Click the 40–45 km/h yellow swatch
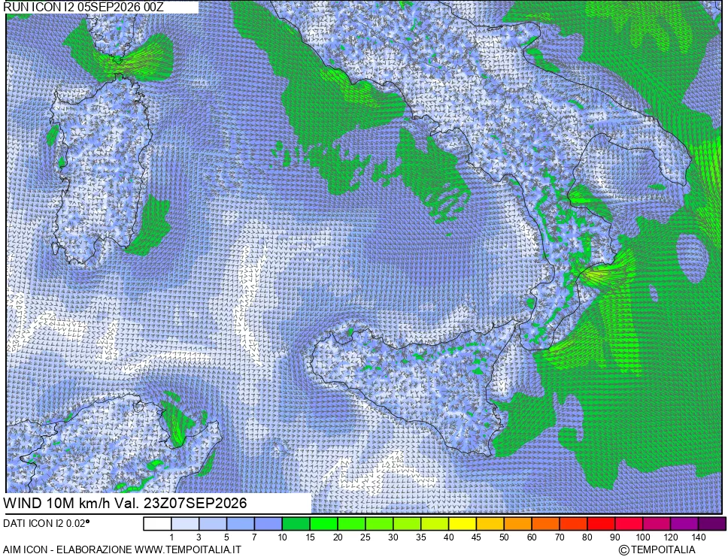Viewport: 728px width, 560px height. (x=463, y=524)
